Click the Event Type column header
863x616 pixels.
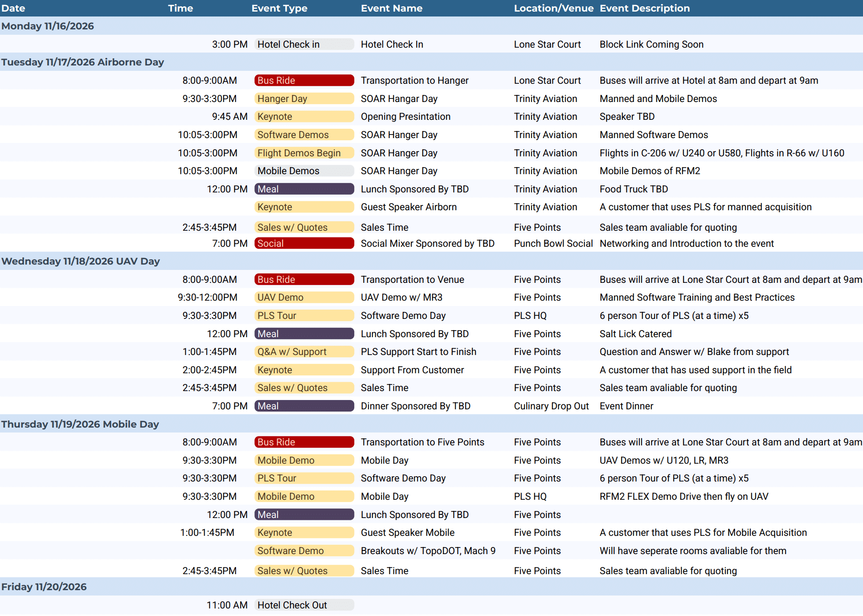(279, 8)
